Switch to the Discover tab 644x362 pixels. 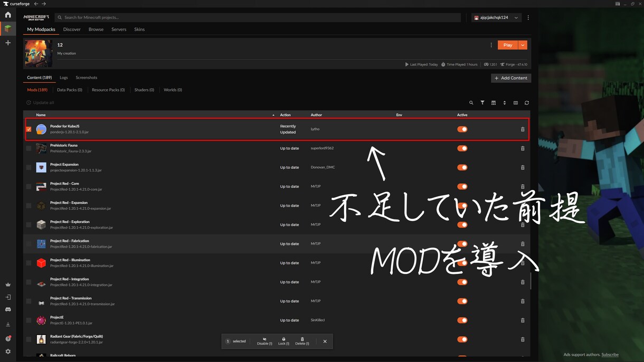point(72,30)
